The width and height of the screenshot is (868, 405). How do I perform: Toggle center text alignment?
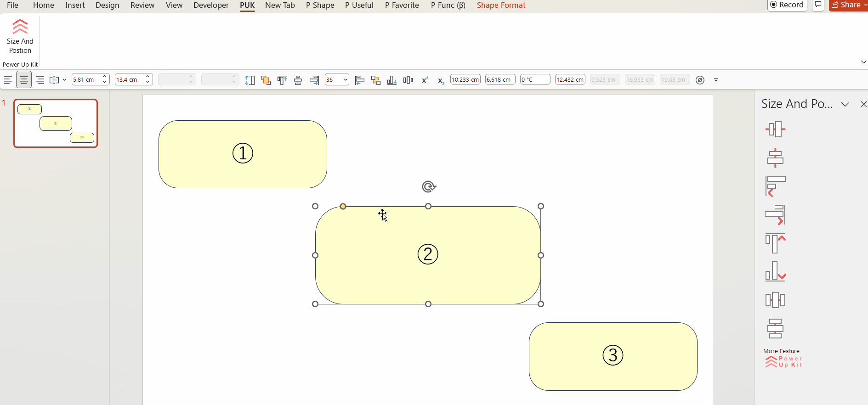pos(24,80)
